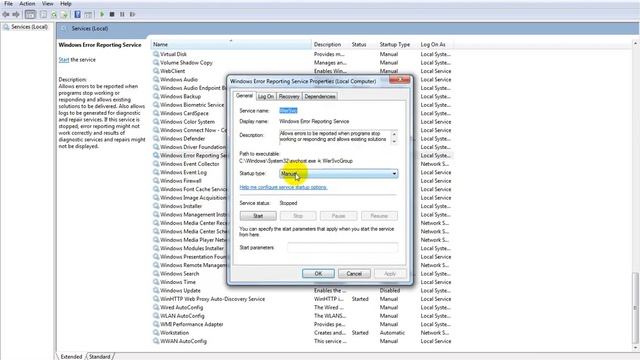Click OK in the Properties dialog

318,273
